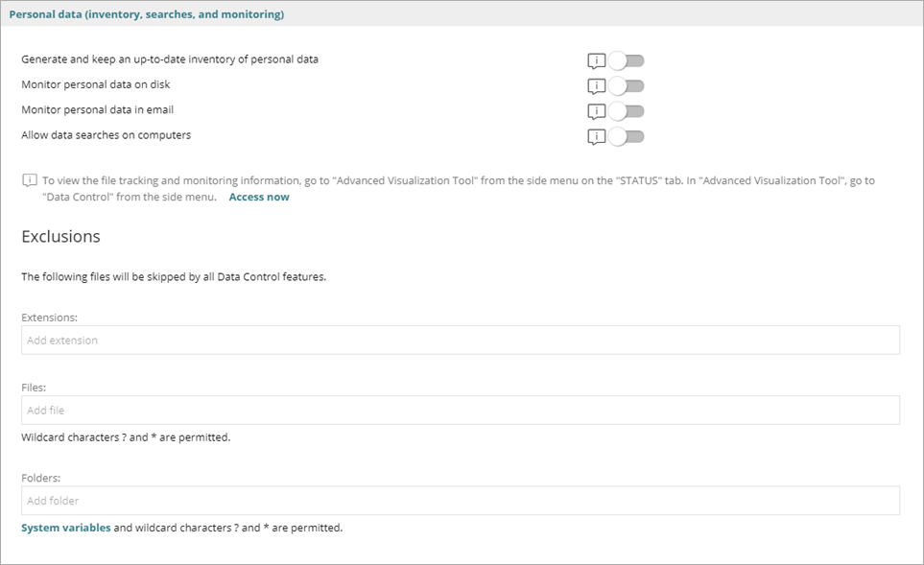Click the info icon beside the file tracking note
Screen dimensions: 924x565
coord(29,178)
